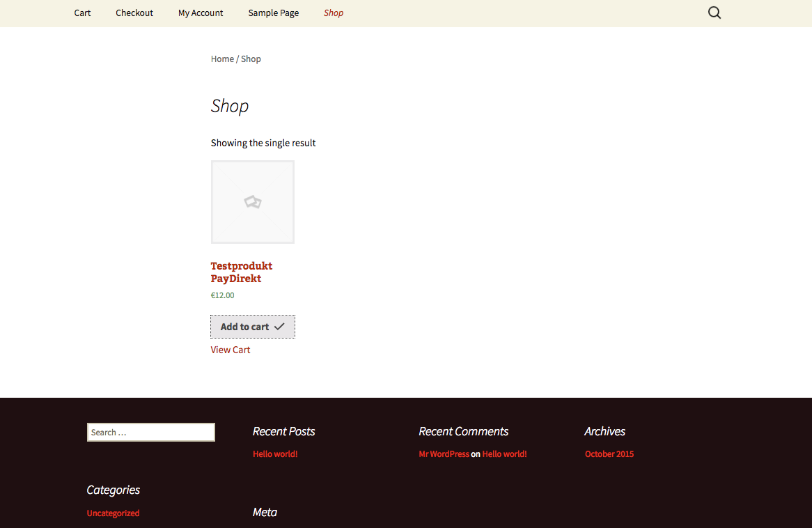Screen dimensions: 812x528
Task: Click the €12.00 product price
Action: pyautogui.click(x=223, y=295)
